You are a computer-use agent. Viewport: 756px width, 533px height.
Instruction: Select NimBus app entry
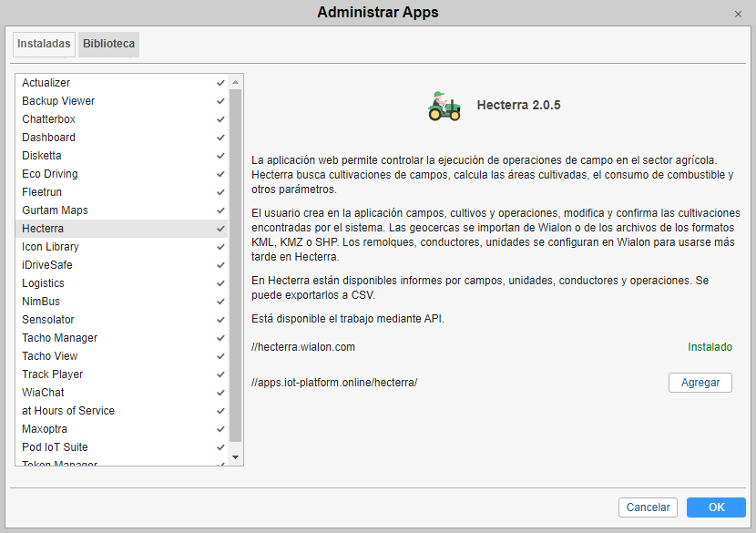coord(121,302)
